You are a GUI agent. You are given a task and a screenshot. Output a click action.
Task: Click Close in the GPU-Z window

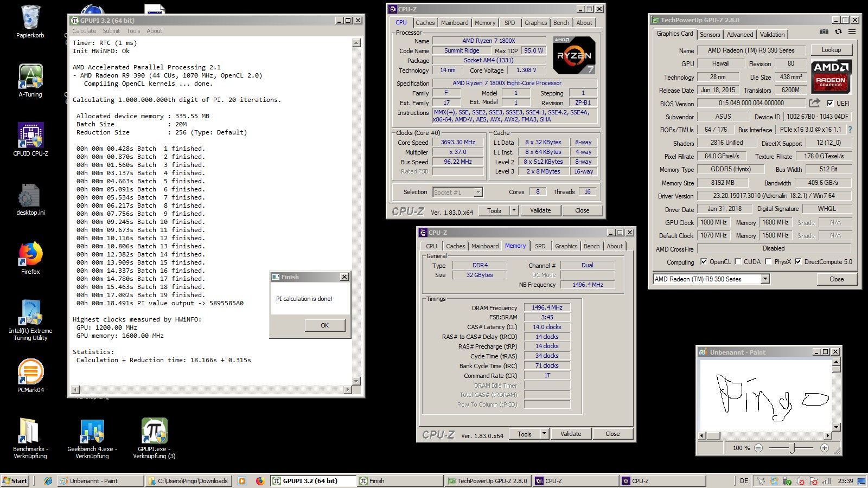tap(837, 279)
